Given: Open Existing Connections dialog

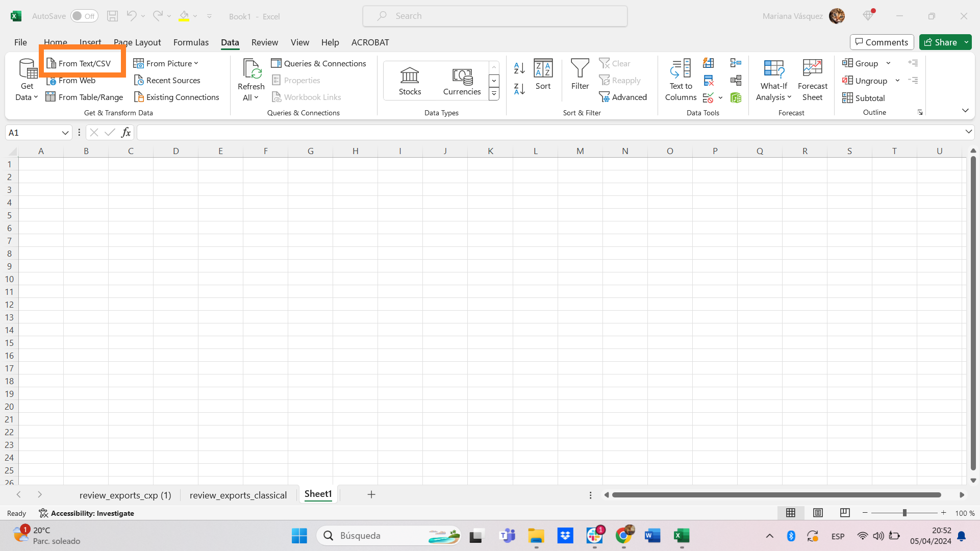Looking at the screenshot, I should [177, 97].
